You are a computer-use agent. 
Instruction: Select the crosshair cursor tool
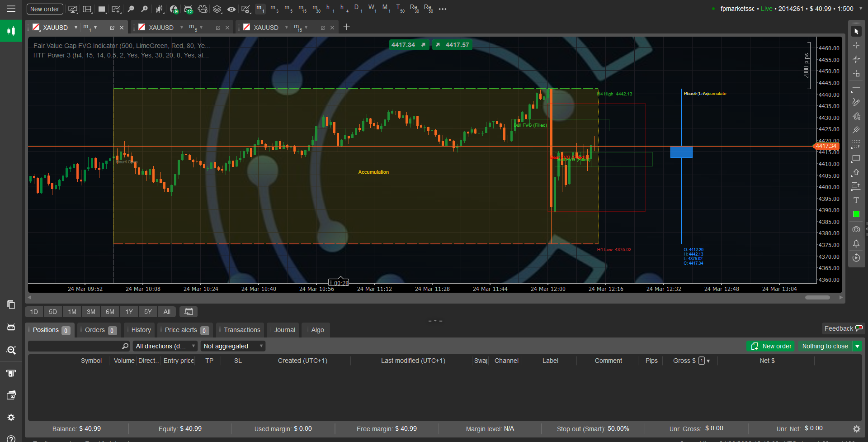(856, 45)
